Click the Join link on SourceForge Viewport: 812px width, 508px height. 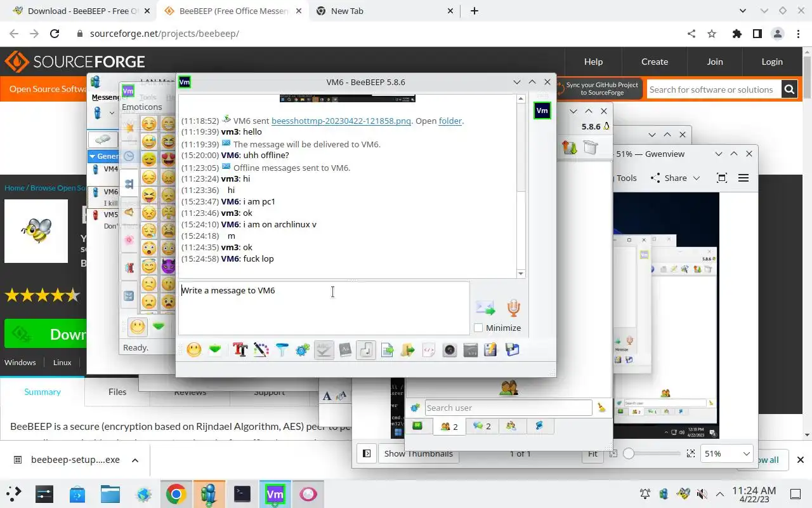pyautogui.click(x=715, y=62)
